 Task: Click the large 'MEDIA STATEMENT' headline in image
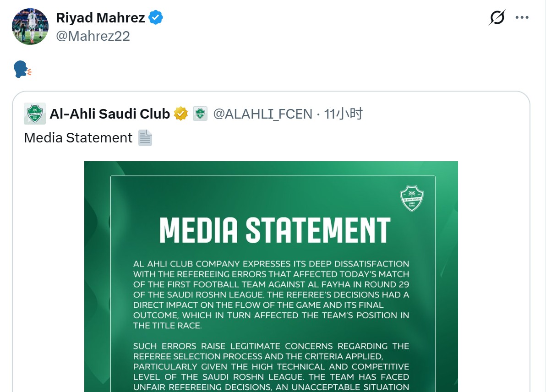point(275,230)
